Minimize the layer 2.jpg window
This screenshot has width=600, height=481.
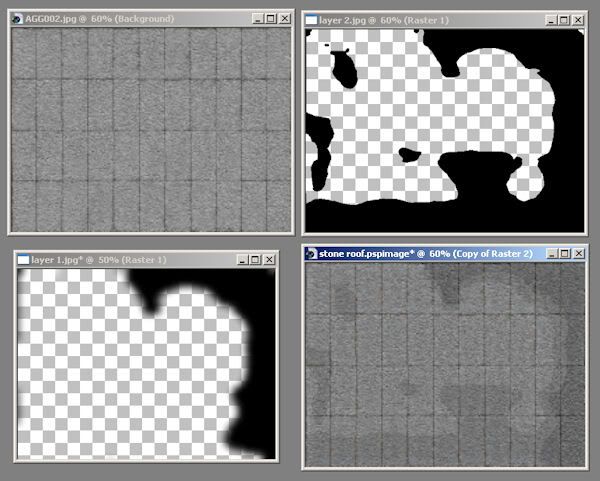click(551, 20)
